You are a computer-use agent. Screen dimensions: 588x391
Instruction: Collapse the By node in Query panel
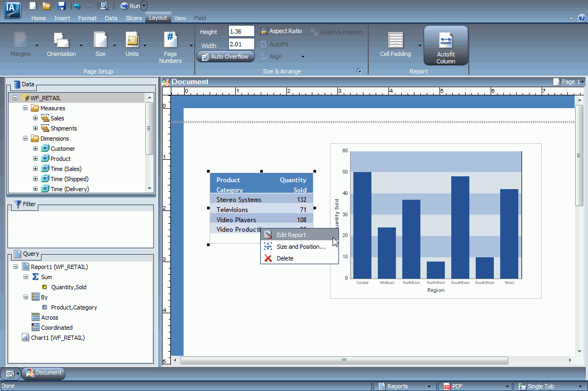tap(26, 297)
